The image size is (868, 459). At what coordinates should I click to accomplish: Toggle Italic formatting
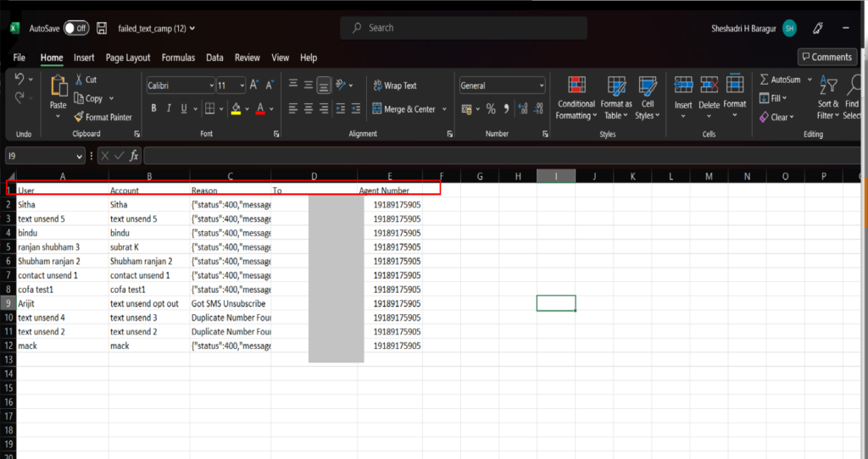point(169,108)
